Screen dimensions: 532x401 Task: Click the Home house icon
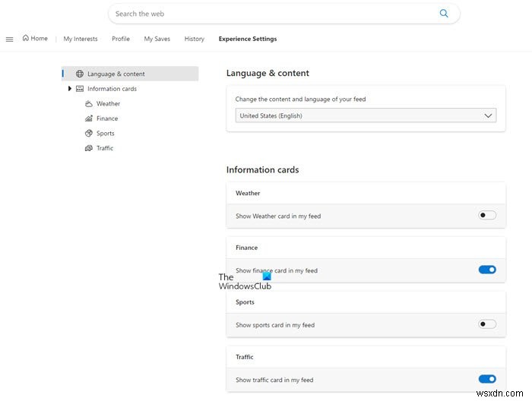tap(26, 38)
